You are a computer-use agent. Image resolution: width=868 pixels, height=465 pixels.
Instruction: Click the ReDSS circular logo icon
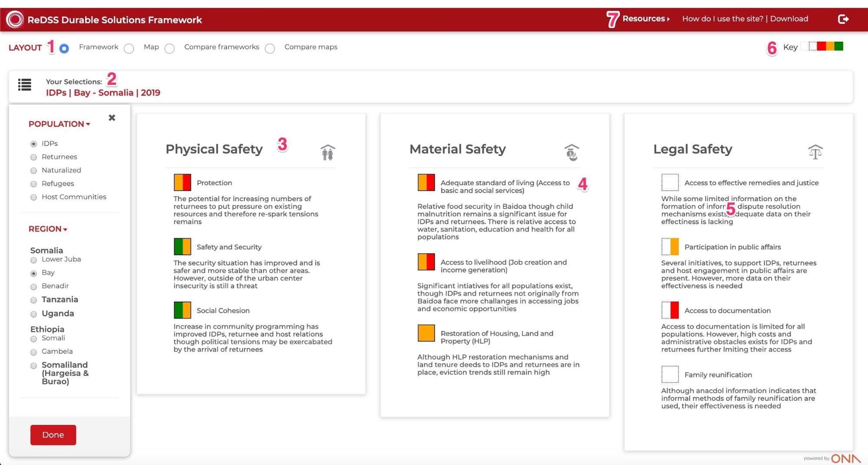(x=15, y=20)
